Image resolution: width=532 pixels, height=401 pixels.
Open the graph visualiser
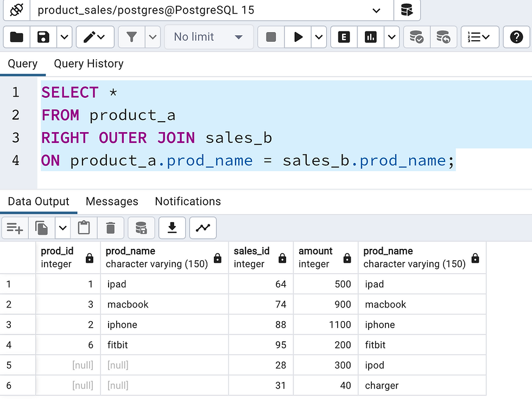pyautogui.click(x=203, y=228)
